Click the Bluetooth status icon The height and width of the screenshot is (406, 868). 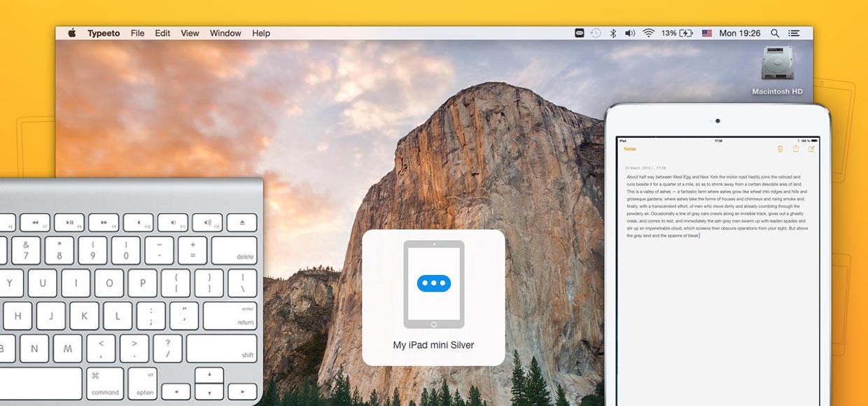click(x=612, y=33)
